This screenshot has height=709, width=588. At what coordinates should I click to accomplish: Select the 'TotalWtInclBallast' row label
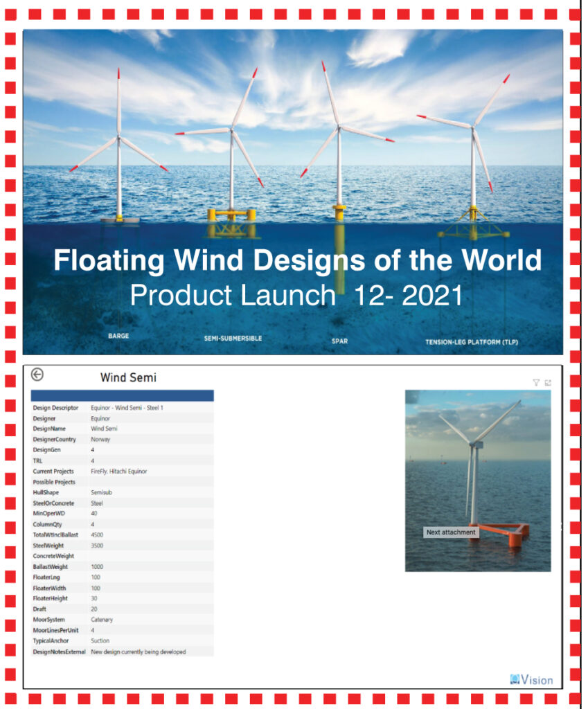coord(55,535)
